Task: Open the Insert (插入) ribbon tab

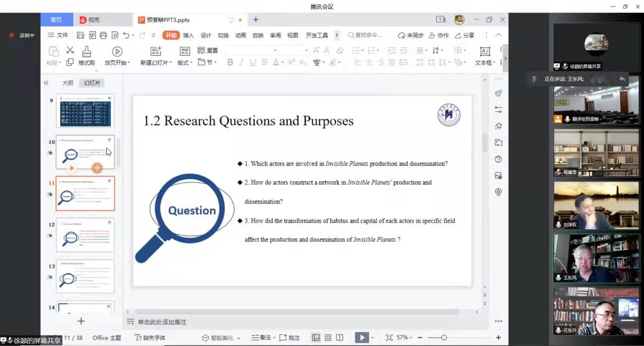Action: pos(188,35)
